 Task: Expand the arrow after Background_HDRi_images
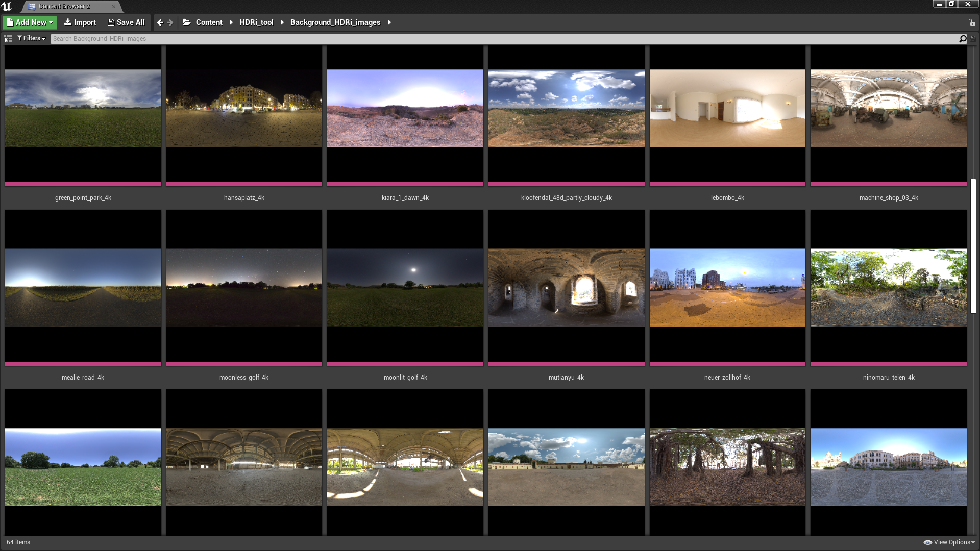[x=389, y=22]
